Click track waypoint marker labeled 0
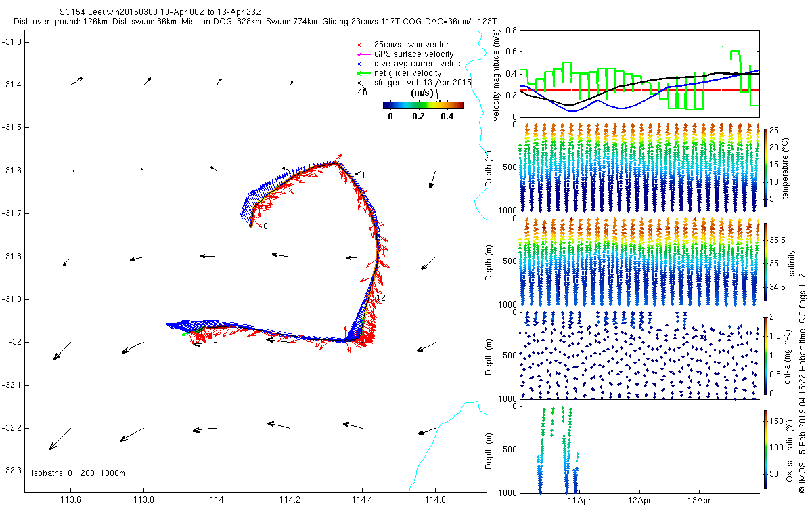 (265, 226)
